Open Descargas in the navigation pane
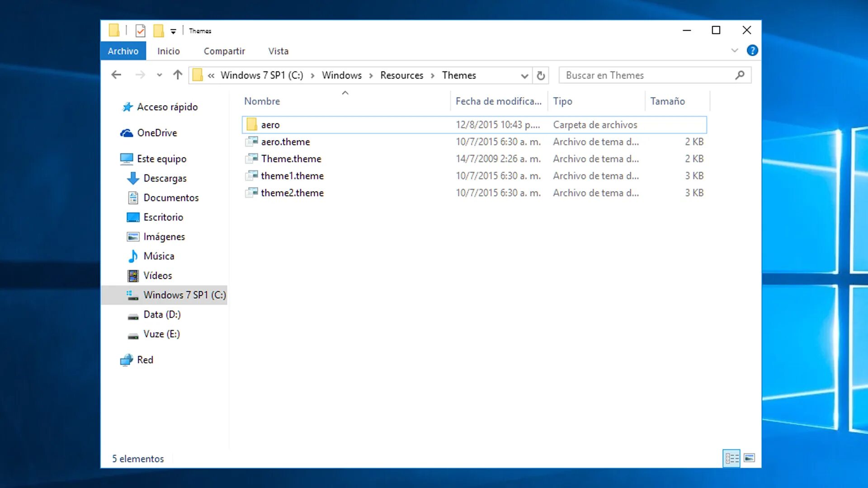Image resolution: width=868 pixels, height=488 pixels. pyautogui.click(x=165, y=178)
